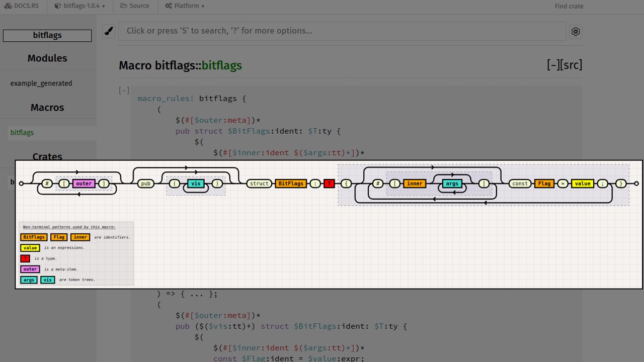Image resolution: width=644 pixels, height=362 pixels.
Task: Click the closing '}' terminal in diagram
Action: pos(621,184)
